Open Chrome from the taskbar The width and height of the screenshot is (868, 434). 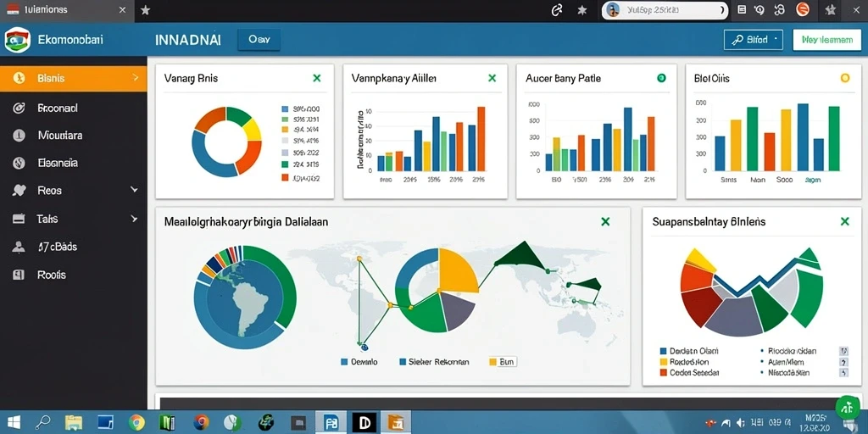136,422
